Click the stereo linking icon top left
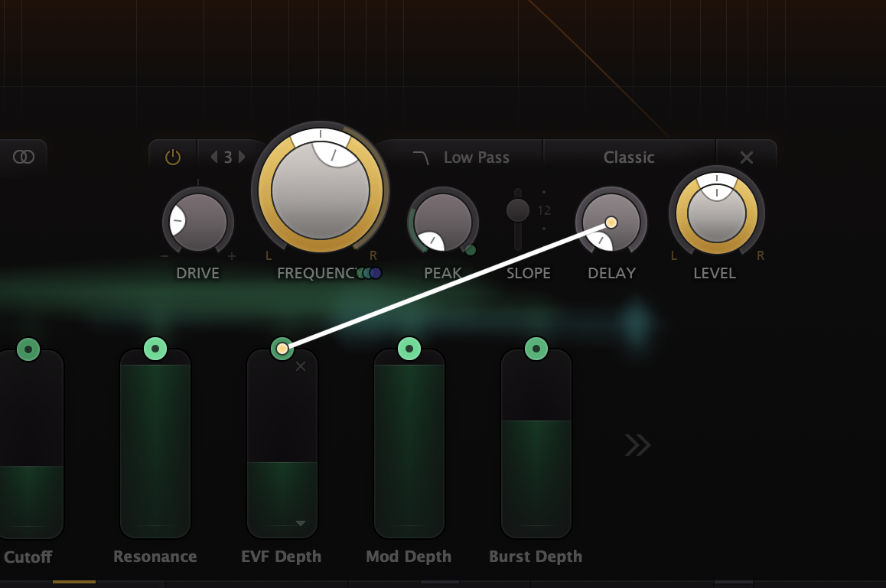 25,158
